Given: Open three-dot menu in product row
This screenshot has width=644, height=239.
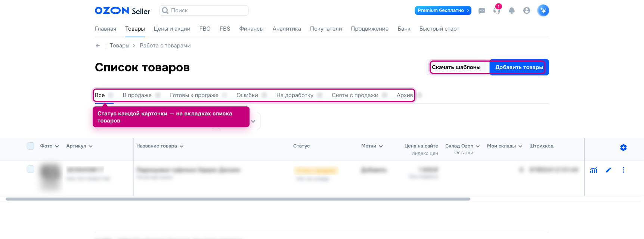Looking at the screenshot, I should [623, 170].
